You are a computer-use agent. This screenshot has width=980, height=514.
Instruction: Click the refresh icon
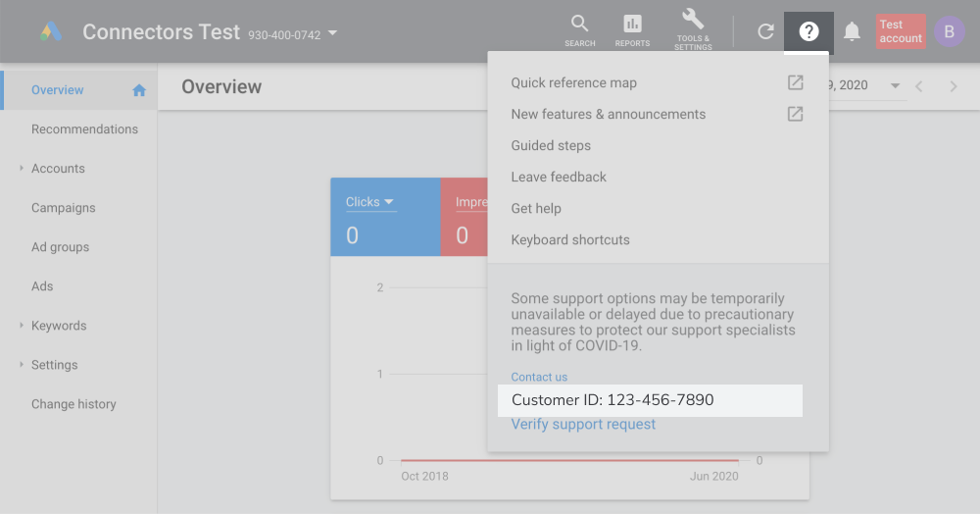pos(765,31)
